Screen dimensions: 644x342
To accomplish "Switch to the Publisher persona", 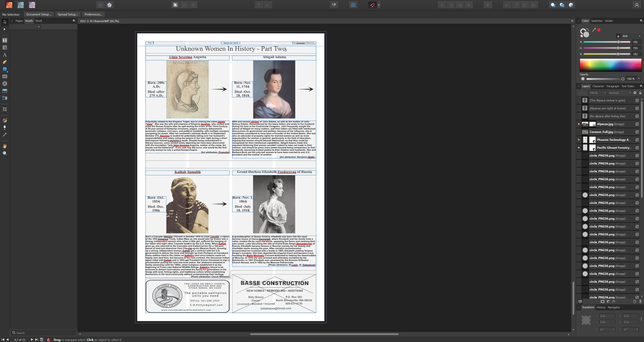I will coord(9,5).
